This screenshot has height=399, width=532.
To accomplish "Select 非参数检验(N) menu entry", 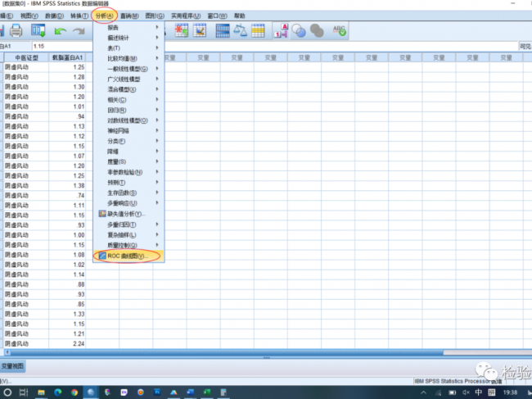I will [x=129, y=172].
